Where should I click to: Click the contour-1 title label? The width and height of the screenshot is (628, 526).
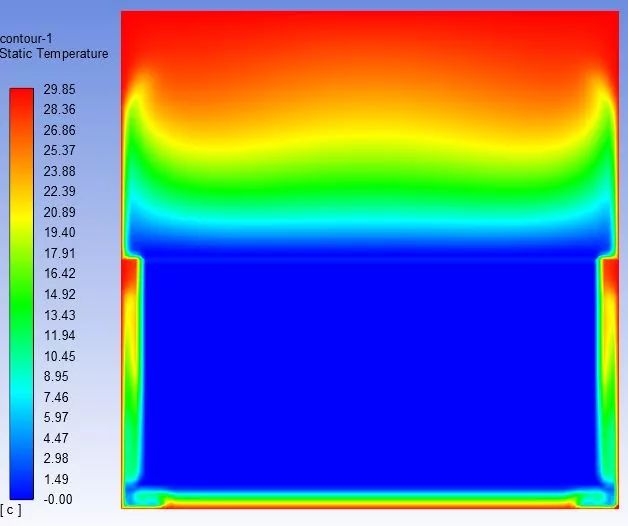coord(26,38)
